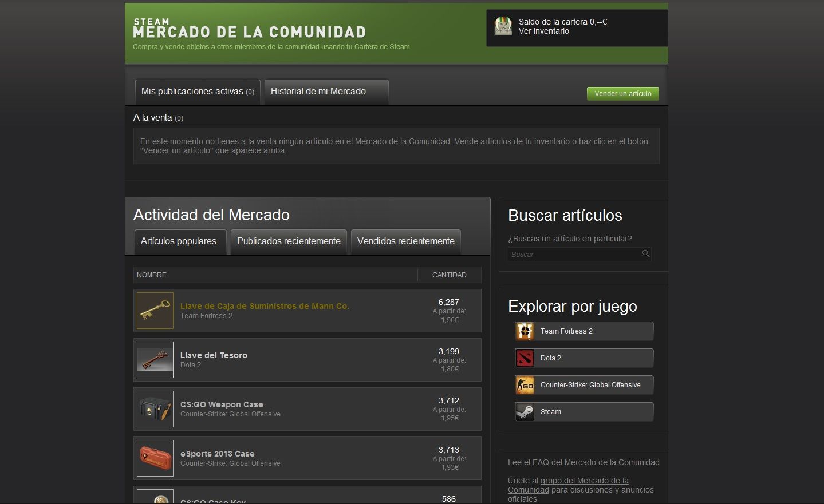Open FAQ del Mercado de la Comunidad link
Image resolution: width=824 pixels, height=504 pixels.
[596, 462]
